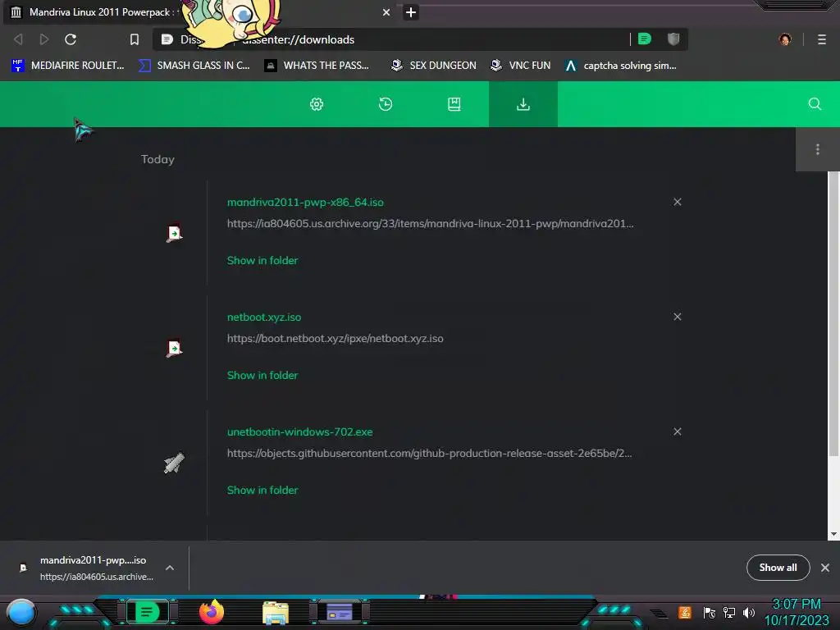Open Action Center flag tray icon
This screenshot has width=840, height=630.
click(709, 612)
